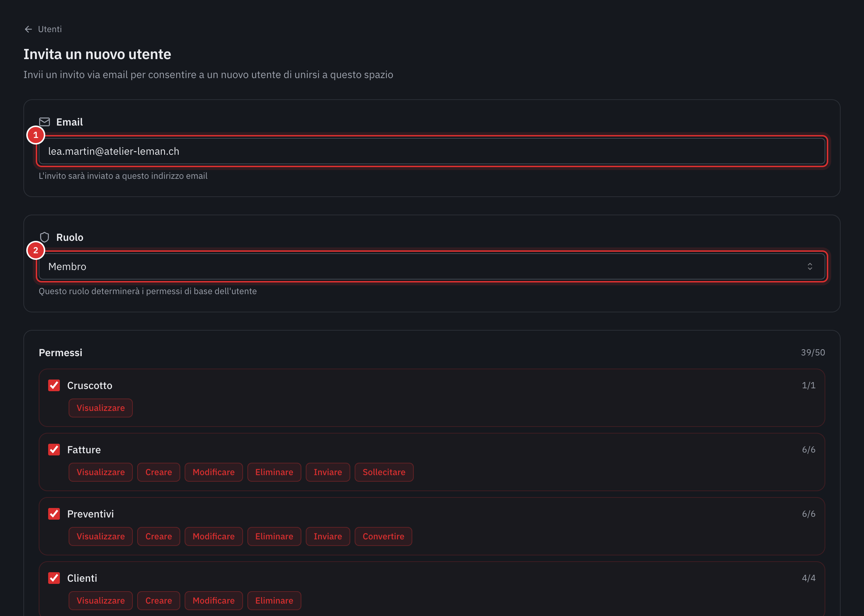Toggle Visualizzare permission under Fatture

(x=100, y=472)
